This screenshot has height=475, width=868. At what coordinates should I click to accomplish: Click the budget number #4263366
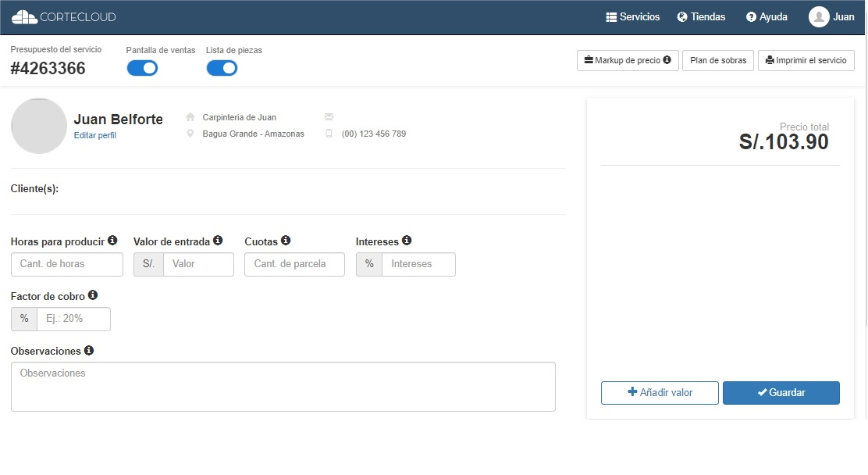point(48,68)
